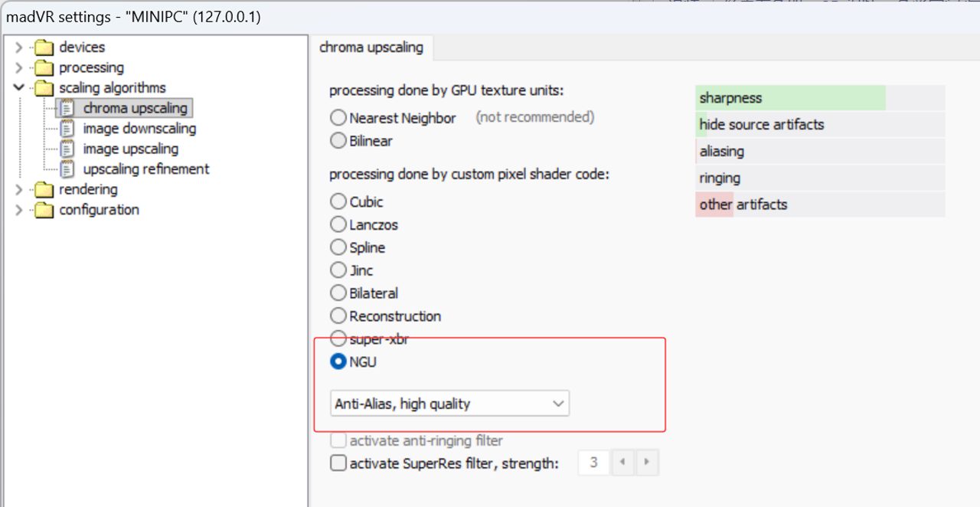Collapse the scaling algorithms tree node
Screen dimensions: 980x507
[x=19, y=88]
